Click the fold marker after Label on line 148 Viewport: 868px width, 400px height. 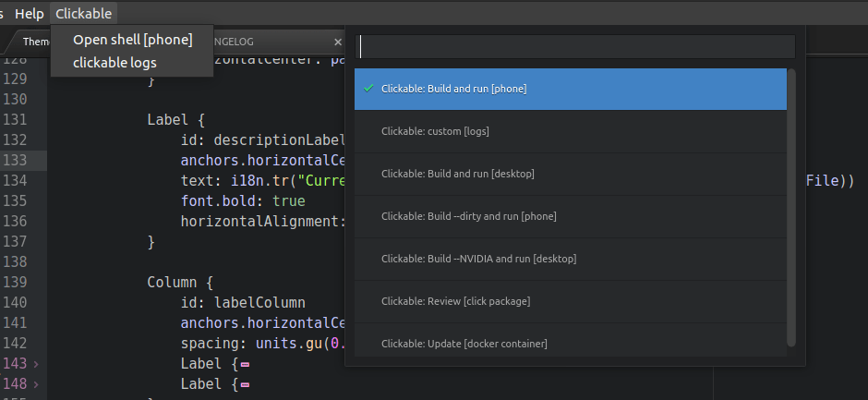[245, 384]
